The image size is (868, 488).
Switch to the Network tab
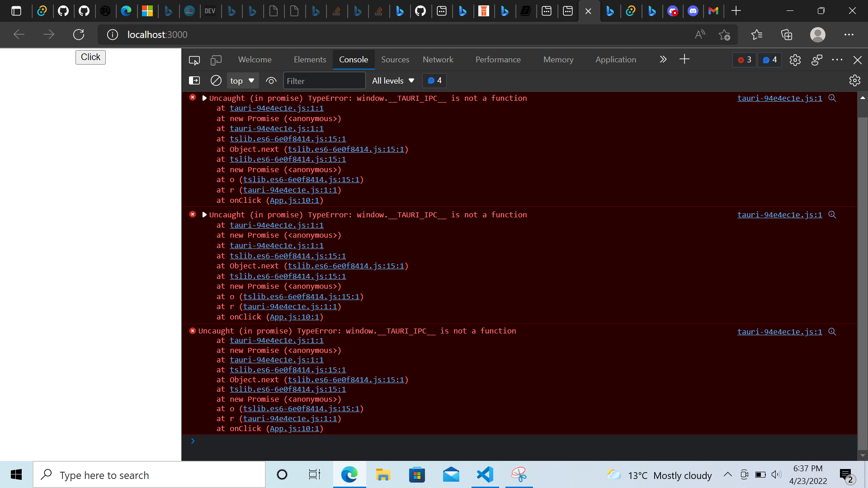(438, 60)
